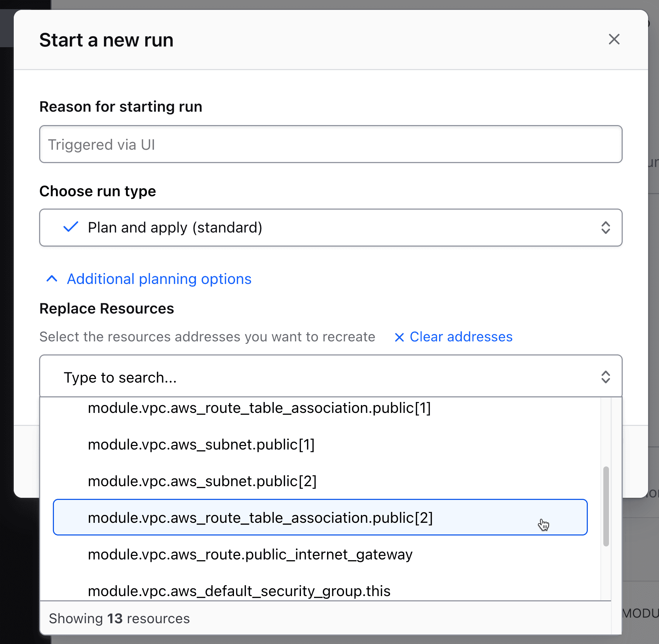Image resolution: width=659 pixels, height=644 pixels.
Task: Click the chevron in the resource search box
Action: [x=606, y=377]
